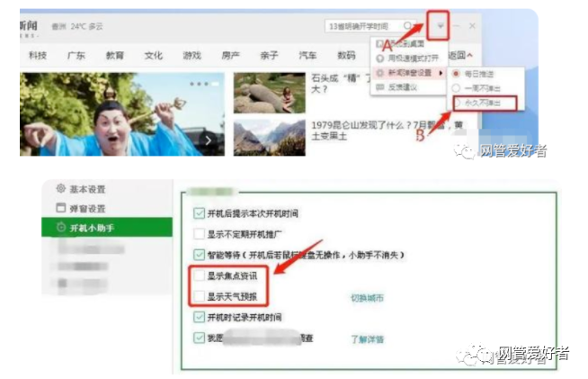
Task: Open the 石头成"精" headline
Action: coord(340,84)
